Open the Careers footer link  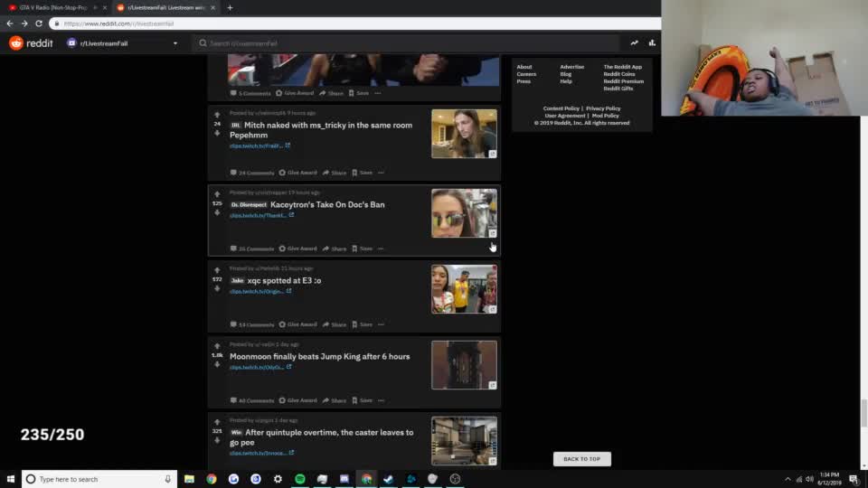click(x=526, y=74)
